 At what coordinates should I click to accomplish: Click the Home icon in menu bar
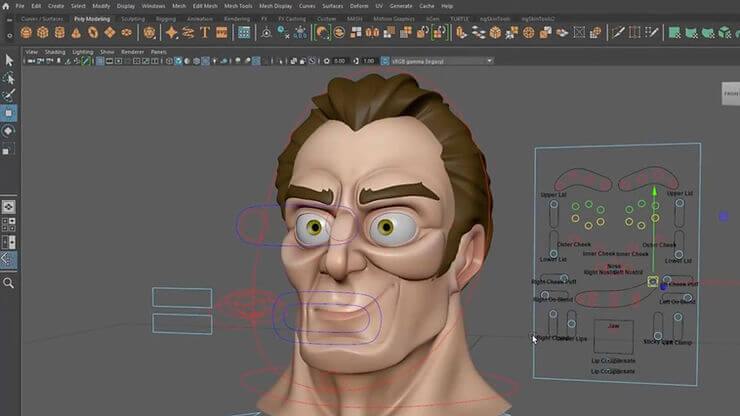(6, 6)
